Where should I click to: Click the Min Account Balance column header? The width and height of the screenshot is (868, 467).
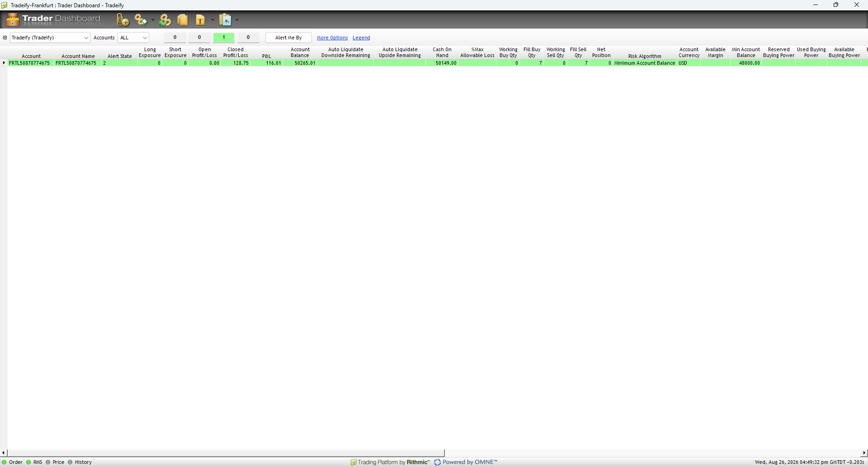746,52
